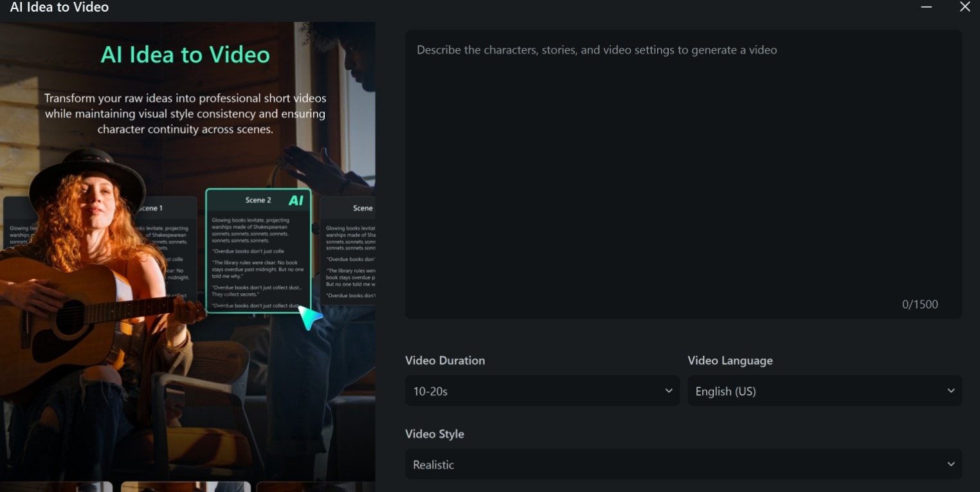Minimize the AI Idea to Video window

927,7
